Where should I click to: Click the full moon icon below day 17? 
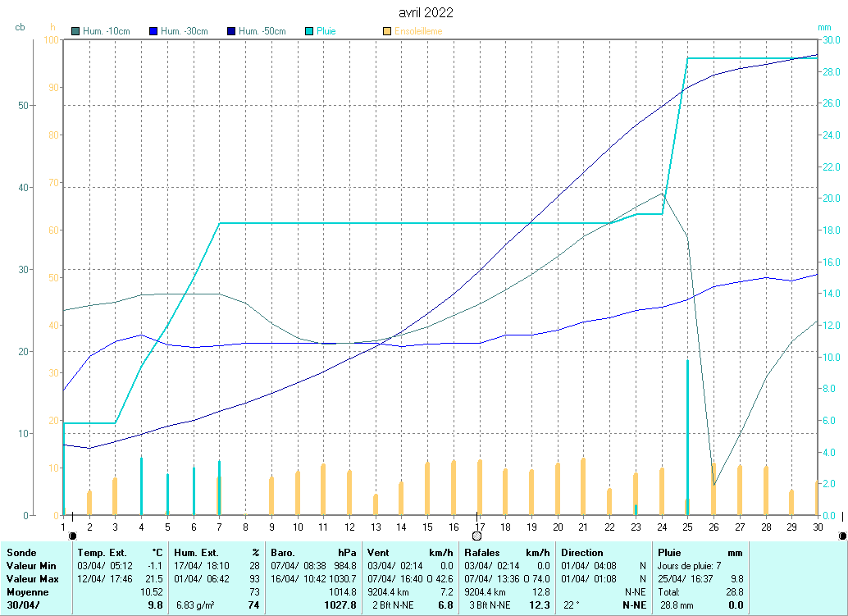click(x=476, y=536)
